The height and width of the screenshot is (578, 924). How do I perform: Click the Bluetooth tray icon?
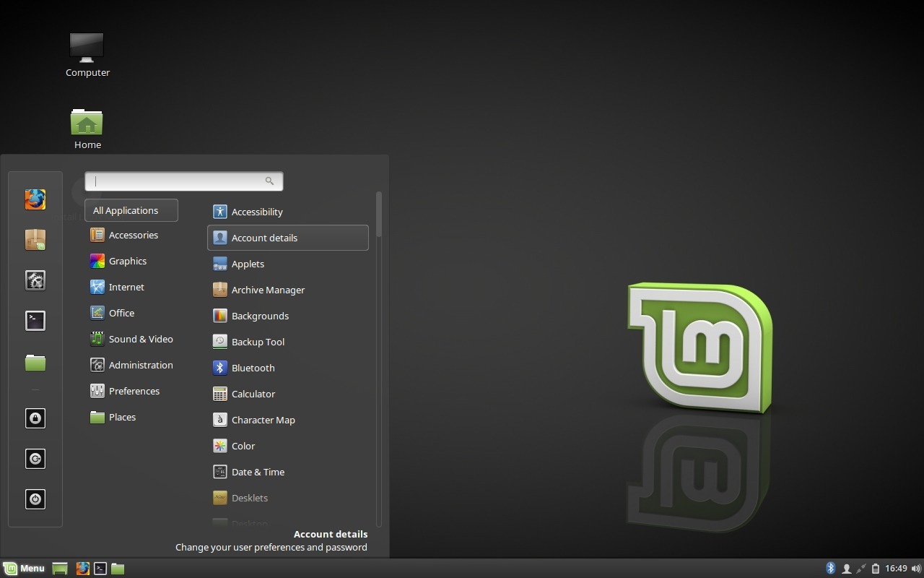click(830, 569)
